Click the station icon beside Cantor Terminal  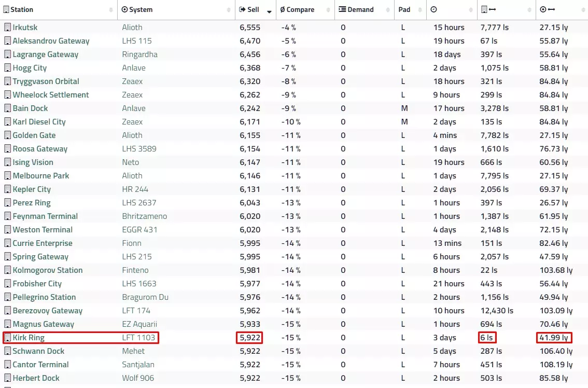(x=7, y=365)
